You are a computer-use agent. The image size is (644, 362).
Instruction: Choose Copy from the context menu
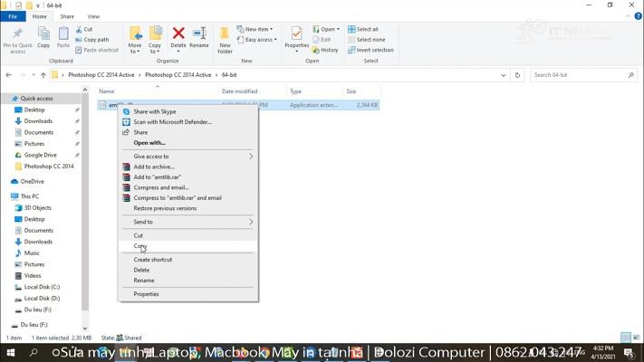coord(139,246)
